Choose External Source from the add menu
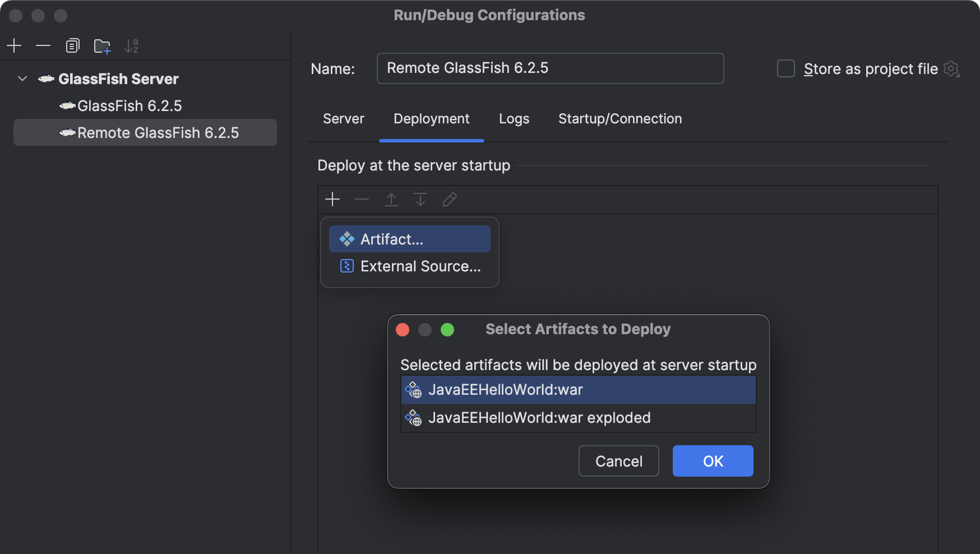980x554 pixels. (420, 266)
